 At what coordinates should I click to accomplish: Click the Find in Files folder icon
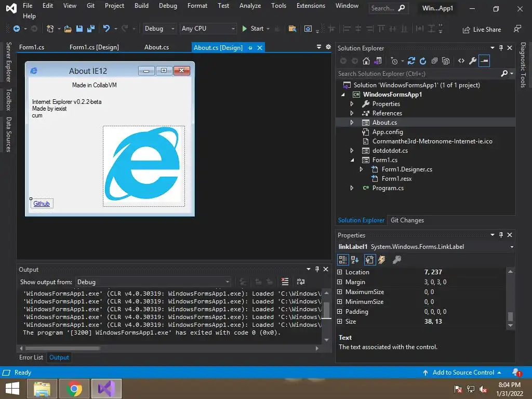(x=292, y=29)
